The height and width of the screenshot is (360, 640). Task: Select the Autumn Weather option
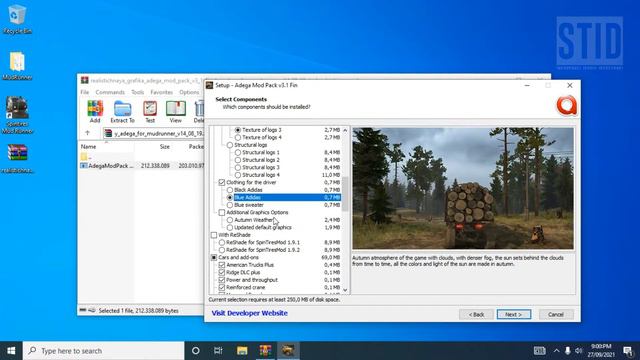point(230,220)
